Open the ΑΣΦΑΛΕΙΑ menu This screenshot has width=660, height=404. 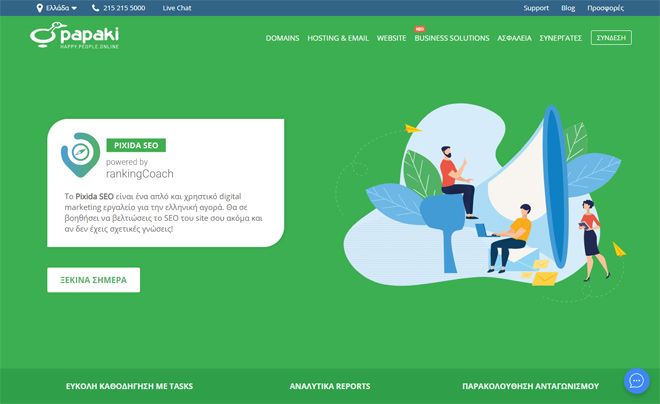(514, 38)
